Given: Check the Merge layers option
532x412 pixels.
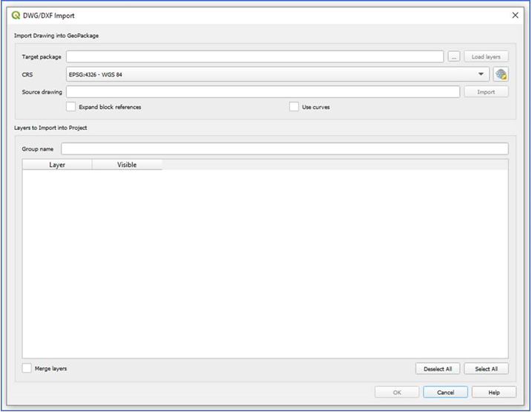Looking at the screenshot, I should pos(27,368).
